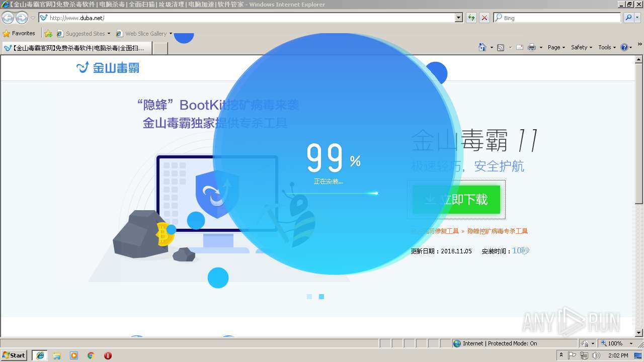Viewport: 644px width, 362px height.
Task: Click the browser Back arrow button
Action: click(x=8, y=18)
